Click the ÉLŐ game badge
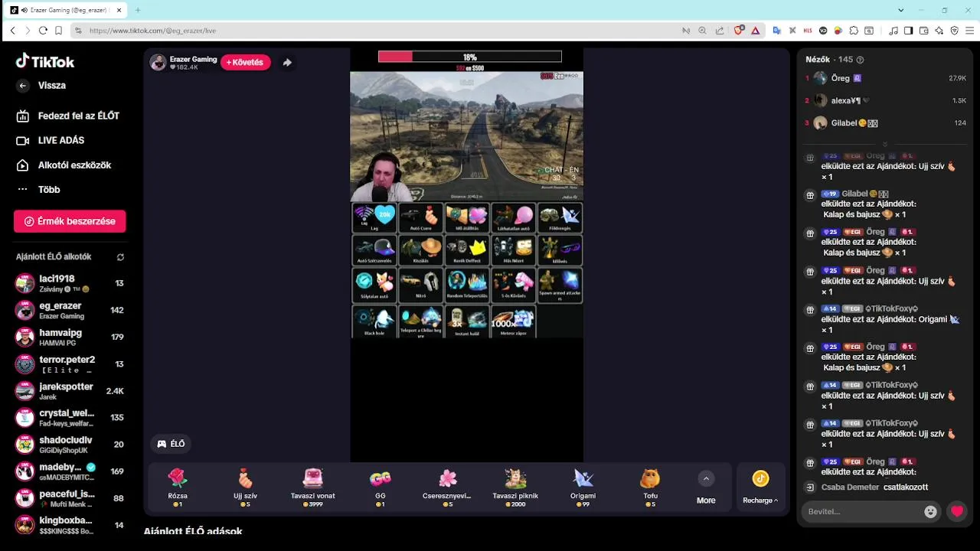This screenshot has height=551, width=980. point(171,444)
